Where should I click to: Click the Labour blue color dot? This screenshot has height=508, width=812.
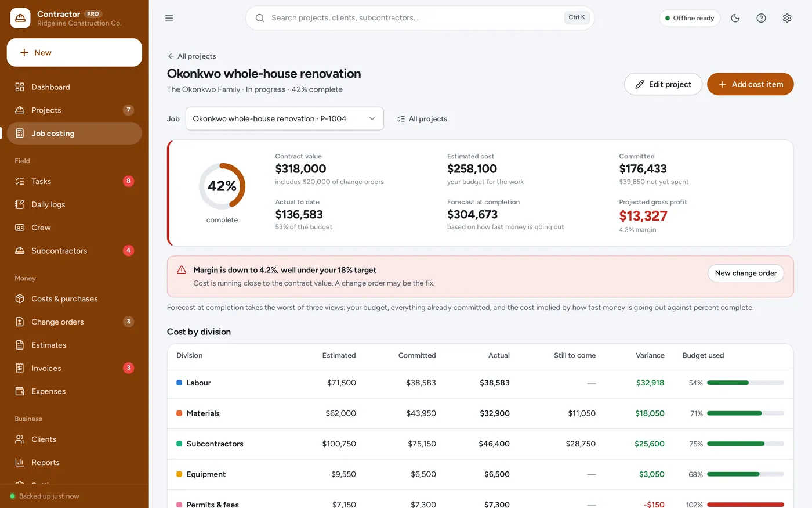coord(179,383)
